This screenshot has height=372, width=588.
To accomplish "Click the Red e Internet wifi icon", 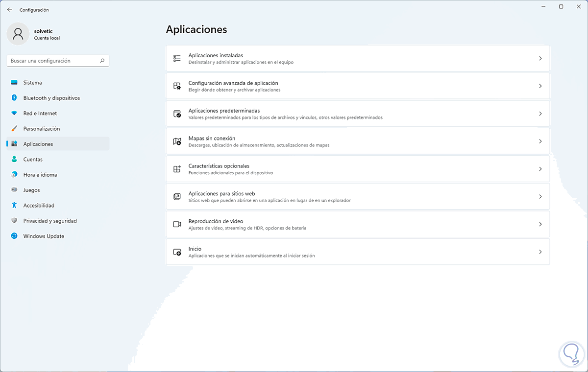I will tap(14, 113).
